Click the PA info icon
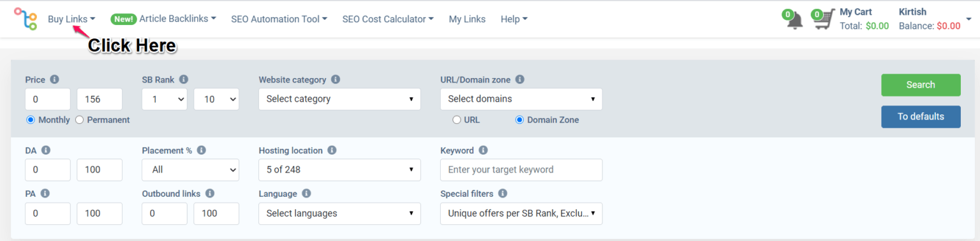980x241 pixels. [x=45, y=193]
